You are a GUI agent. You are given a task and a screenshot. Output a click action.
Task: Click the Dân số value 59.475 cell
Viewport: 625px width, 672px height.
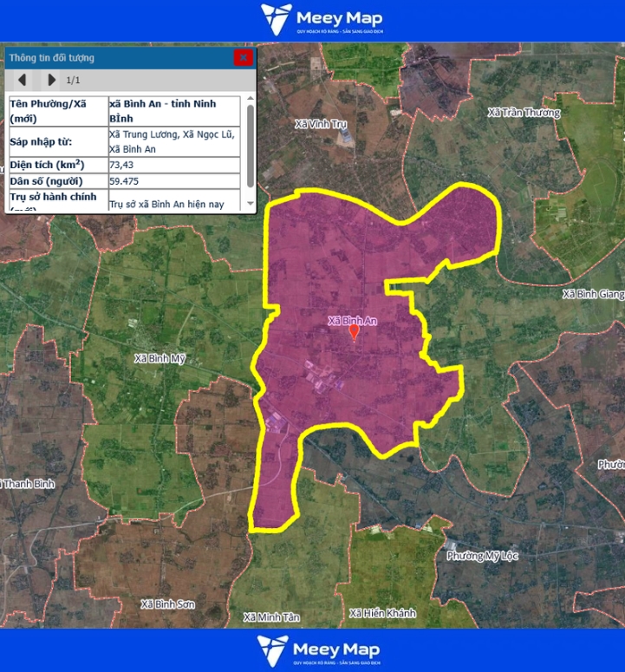pyautogui.click(x=173, y=181)
